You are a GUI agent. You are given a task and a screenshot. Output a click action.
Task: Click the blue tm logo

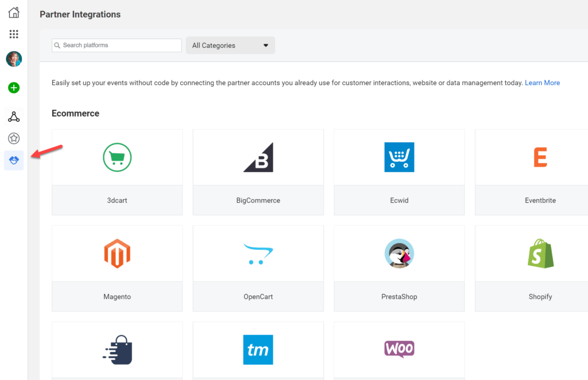click(x=258, y=350)
